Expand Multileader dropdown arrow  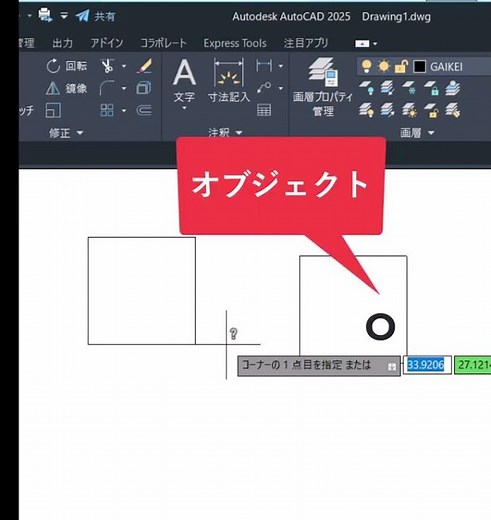coord(281,88)
